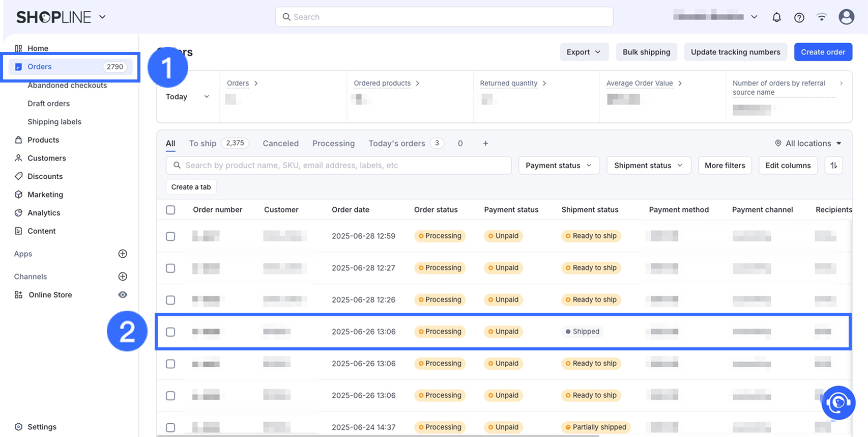Click the search magnifier in top bar
Viewport: 868px width, 437px height.
286,17
